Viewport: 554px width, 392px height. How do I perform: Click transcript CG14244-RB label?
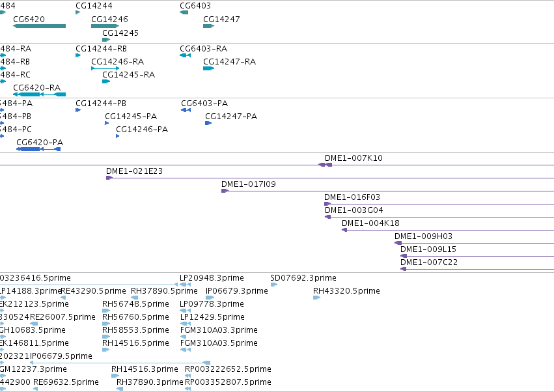pos(101,48)
